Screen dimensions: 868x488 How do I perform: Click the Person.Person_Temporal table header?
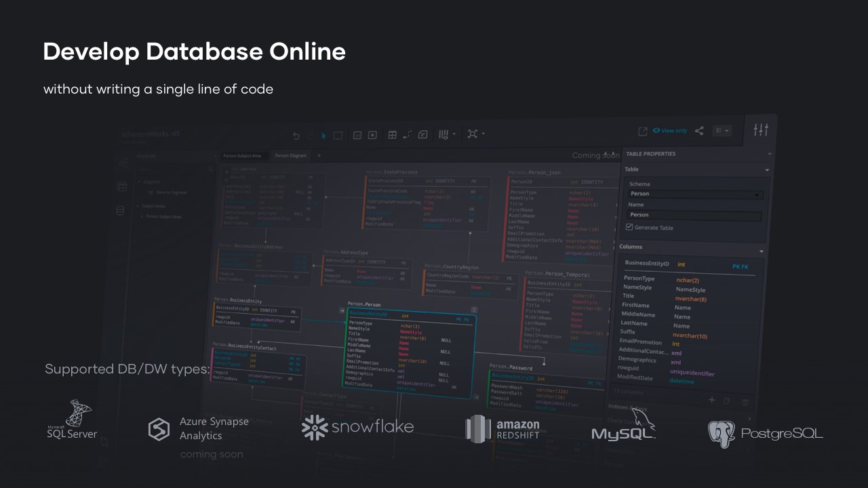557,274
